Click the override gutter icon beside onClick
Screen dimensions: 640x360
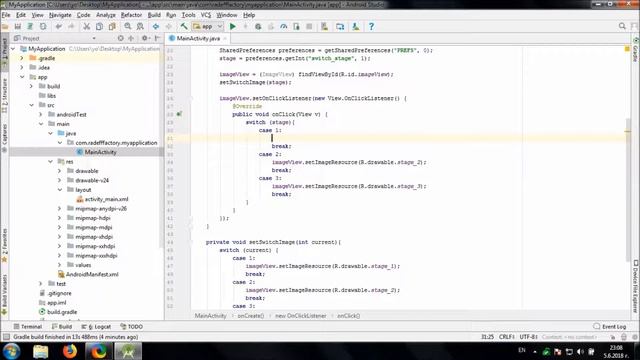[179, 114]
